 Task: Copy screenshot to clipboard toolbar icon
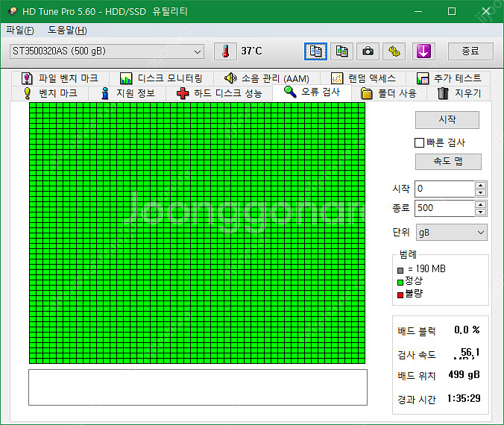click(x=341, y=51)
